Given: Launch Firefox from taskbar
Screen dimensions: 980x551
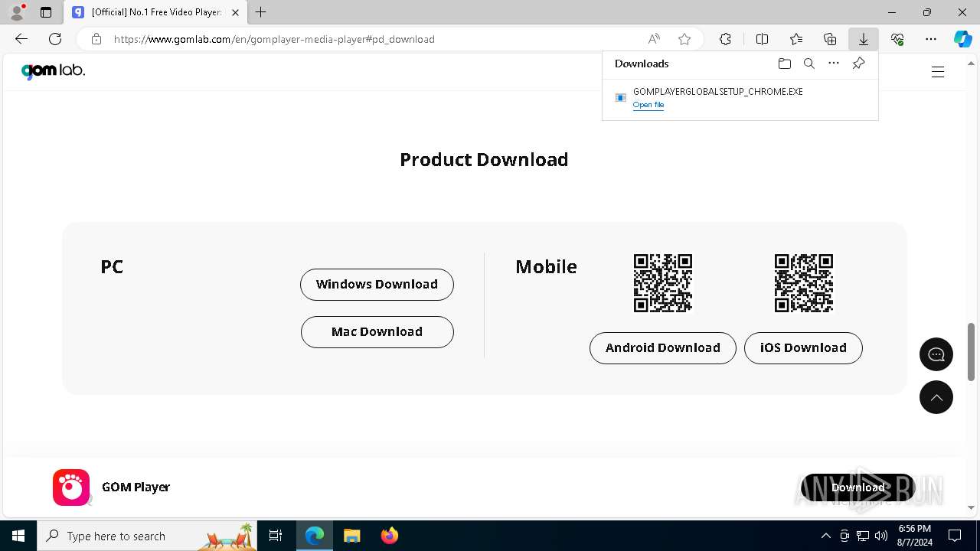Looking at the screenshot, I should pyautogui.click(x=390, y=536).
